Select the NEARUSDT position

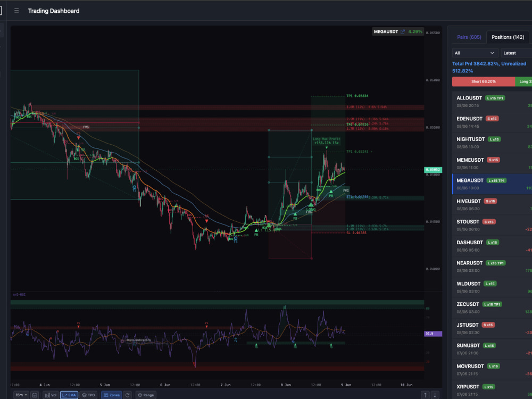[492, 267]
